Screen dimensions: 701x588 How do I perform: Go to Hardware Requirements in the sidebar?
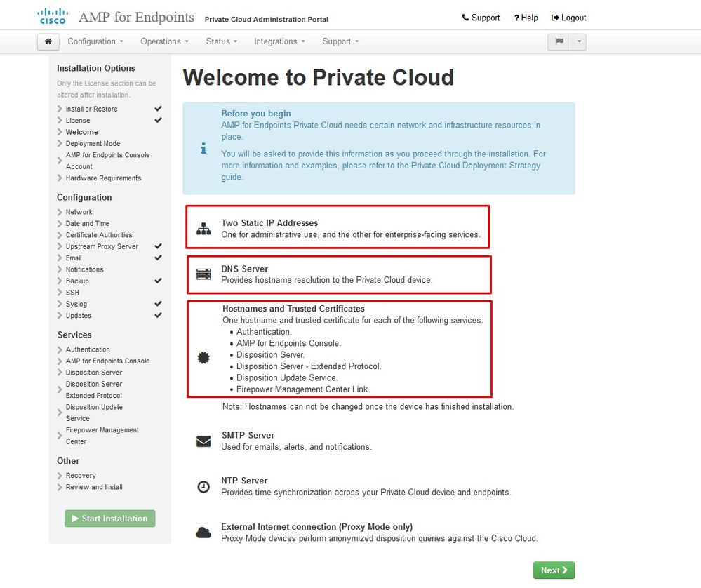coord(103,178)
